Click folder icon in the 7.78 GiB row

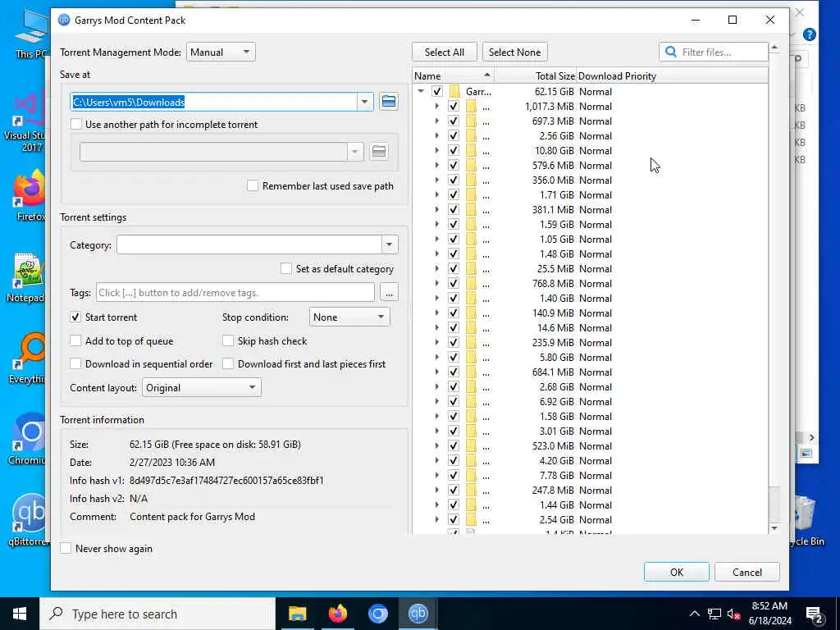pyautogui.click(x=471, y=476)
